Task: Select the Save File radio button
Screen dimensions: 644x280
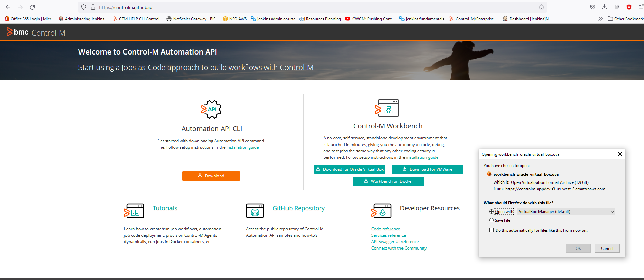Action: click(491, 220)
